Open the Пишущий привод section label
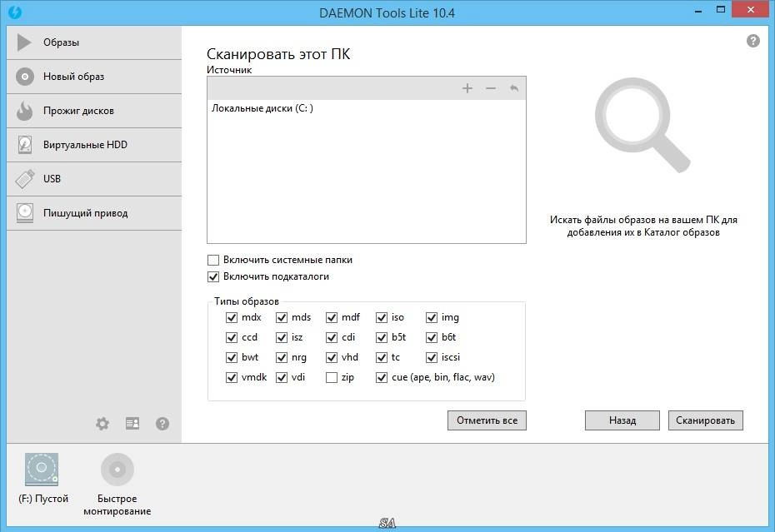The height and width of the screenshot is (532, 775). pyautogui.click(x=86, y=213)
